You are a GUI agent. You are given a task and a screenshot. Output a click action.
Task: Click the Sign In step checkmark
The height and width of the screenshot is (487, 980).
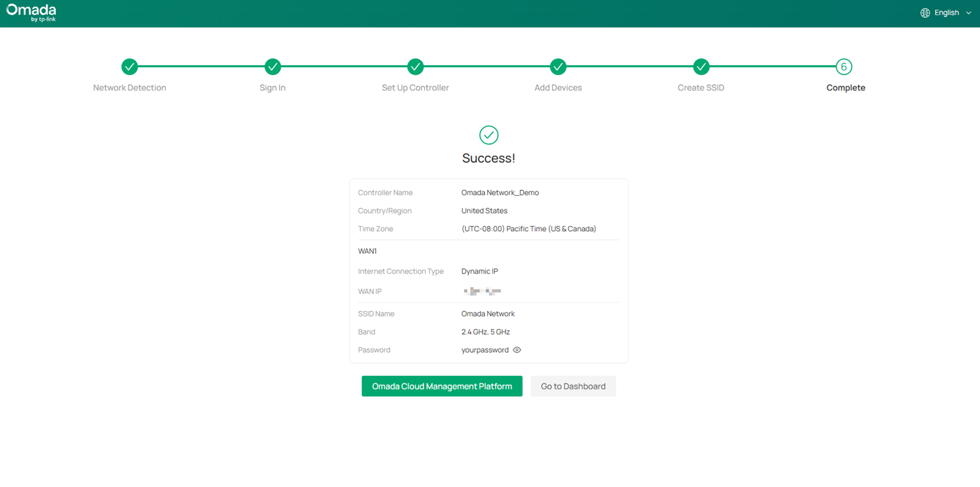pos(272,66)
